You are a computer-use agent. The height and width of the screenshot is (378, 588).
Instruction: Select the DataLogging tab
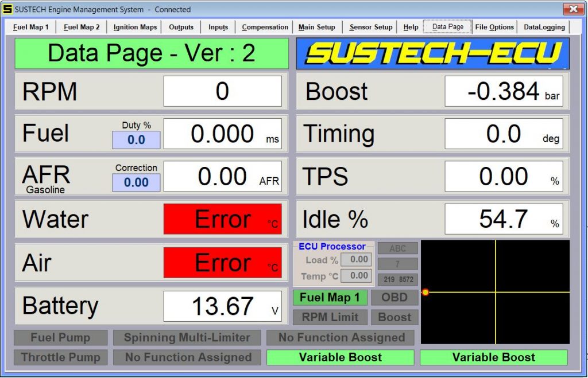tap(544, 27)
